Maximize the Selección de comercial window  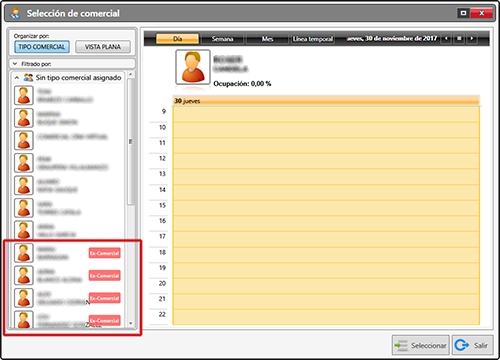[463, 13]
